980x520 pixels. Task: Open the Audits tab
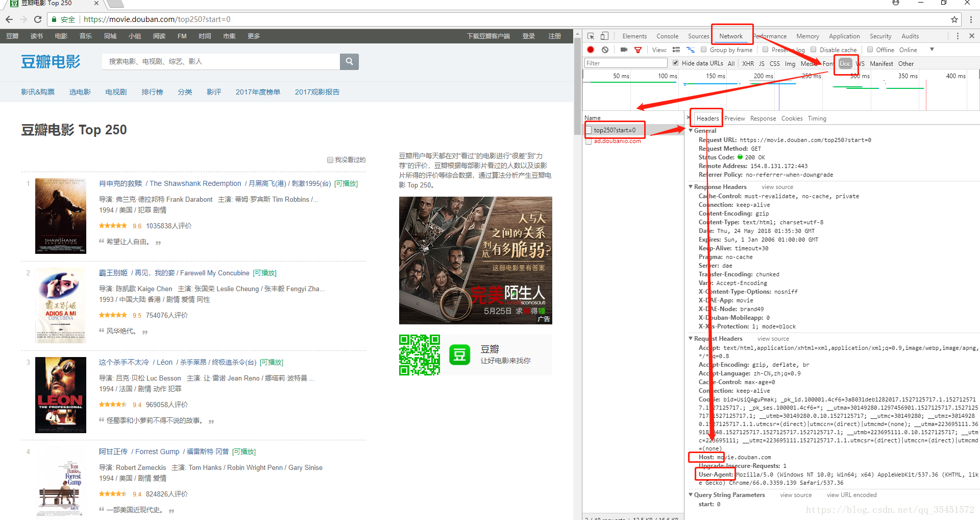click(910, 36)
